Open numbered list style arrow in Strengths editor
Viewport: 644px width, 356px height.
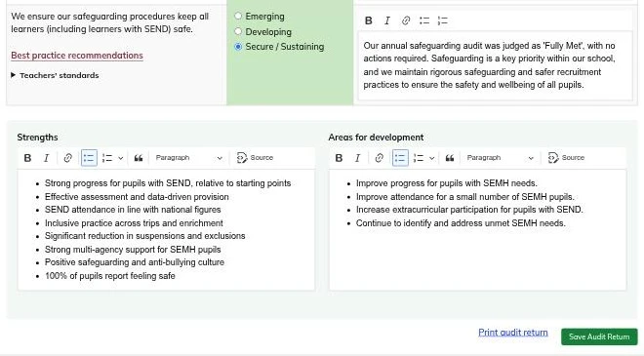click(120, 158)
